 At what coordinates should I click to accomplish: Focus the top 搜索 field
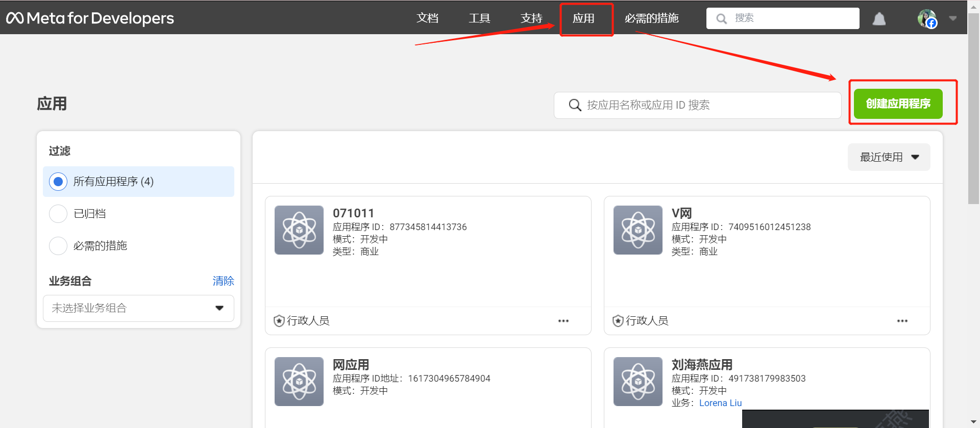click(783, 18)
